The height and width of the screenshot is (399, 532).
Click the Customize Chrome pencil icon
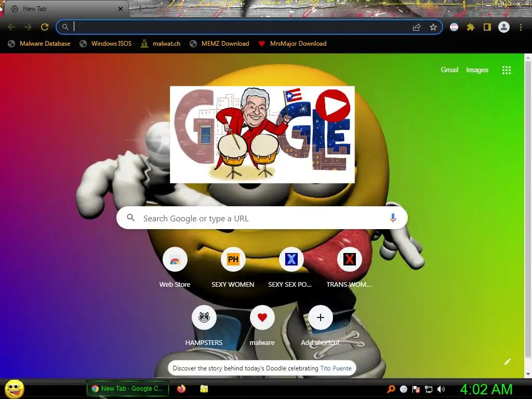[x=507, y=362]
